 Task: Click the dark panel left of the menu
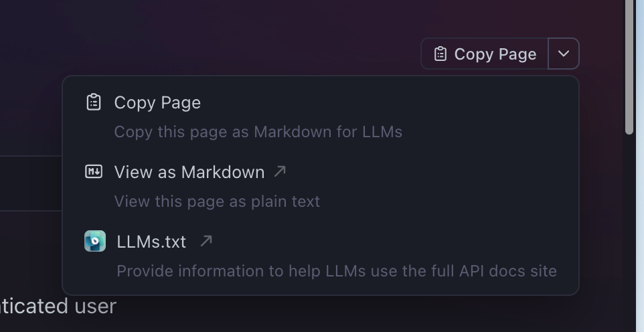click(x=31, y=183)
